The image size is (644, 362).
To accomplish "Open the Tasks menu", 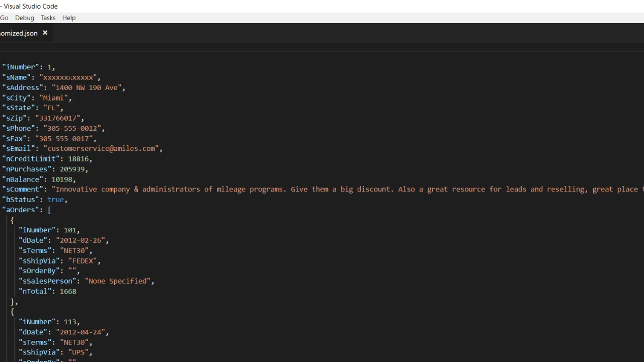I will point(48,18).
